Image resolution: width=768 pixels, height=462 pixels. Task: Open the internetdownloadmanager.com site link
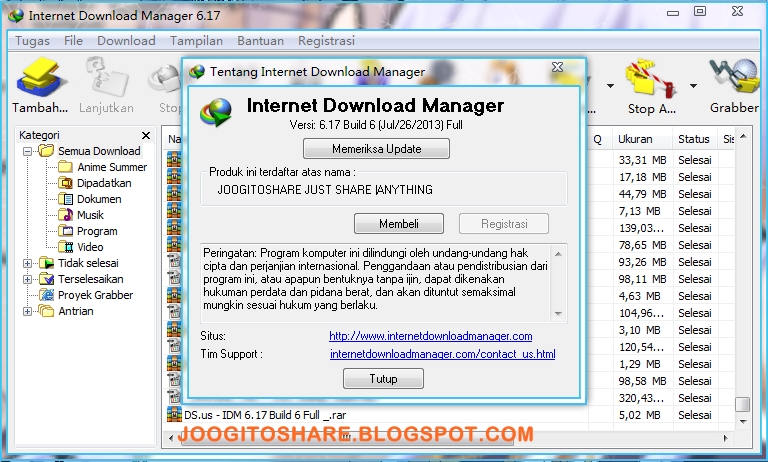pyautogui.click(x=431, y=336)
